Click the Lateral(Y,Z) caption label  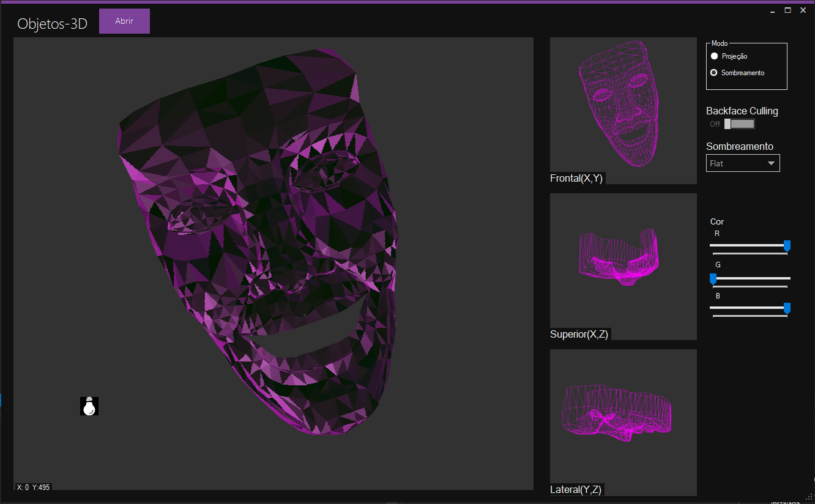coord(576,490)
